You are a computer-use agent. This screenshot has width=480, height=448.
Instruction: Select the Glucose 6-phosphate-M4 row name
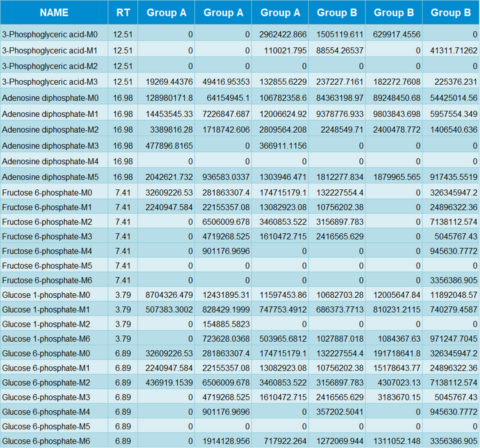point(46,411)
